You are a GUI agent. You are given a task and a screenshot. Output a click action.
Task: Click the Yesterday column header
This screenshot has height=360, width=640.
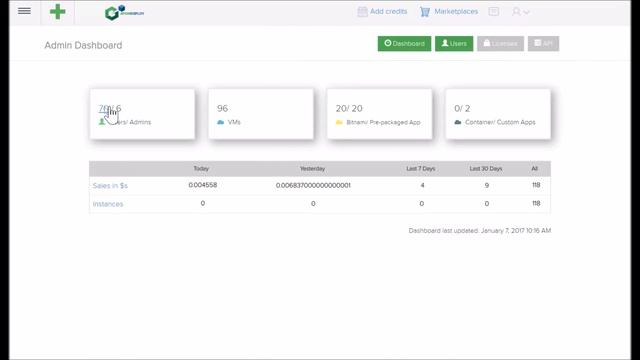313,169
